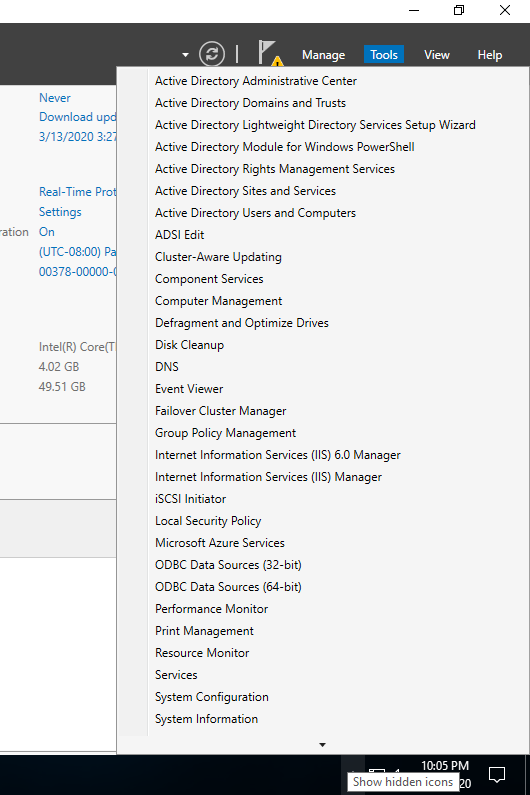530x795 pixels.
Task: Open Local Security Policy
Action: (208, 521)
